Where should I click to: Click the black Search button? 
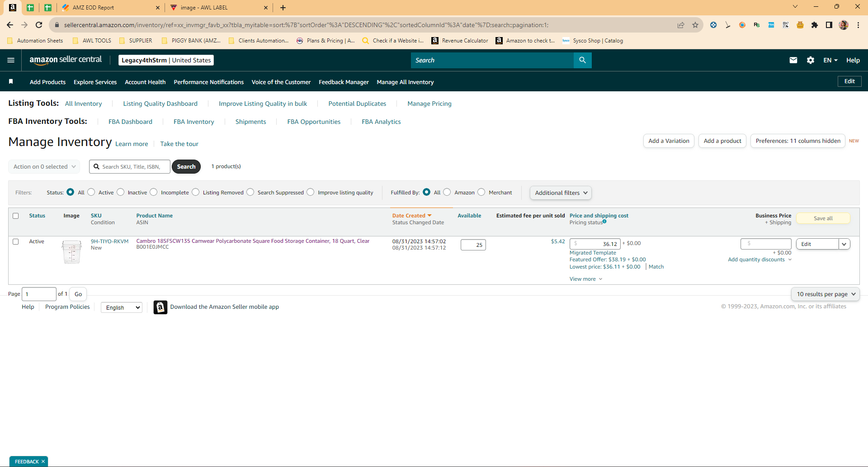(x=186, y=166)
